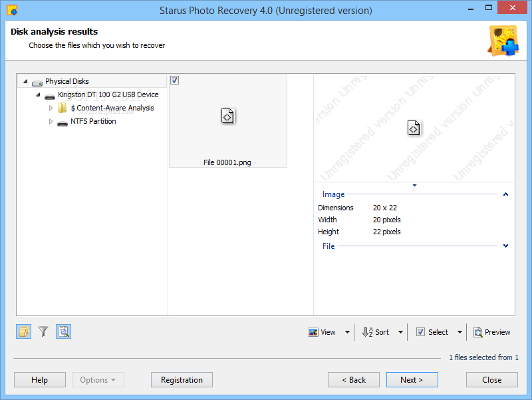Select Physical Disks in the tree

tap(67, 81)
